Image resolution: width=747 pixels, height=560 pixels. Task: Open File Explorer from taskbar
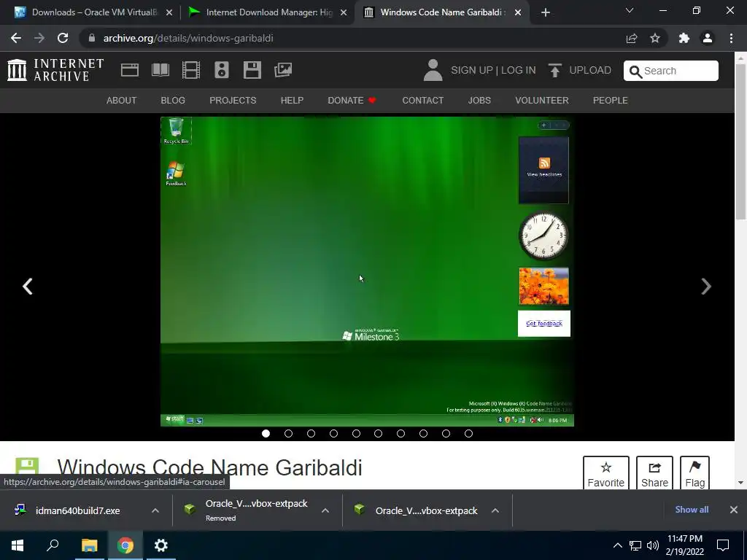pyautogui.click(x=89, y=545)
